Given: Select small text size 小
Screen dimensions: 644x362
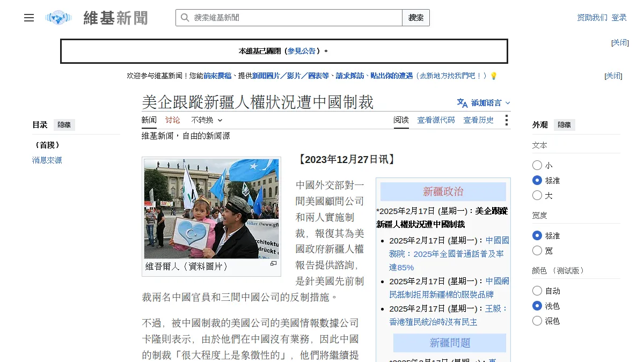Looking at the screenshot, I should click(x=537, y=165).
